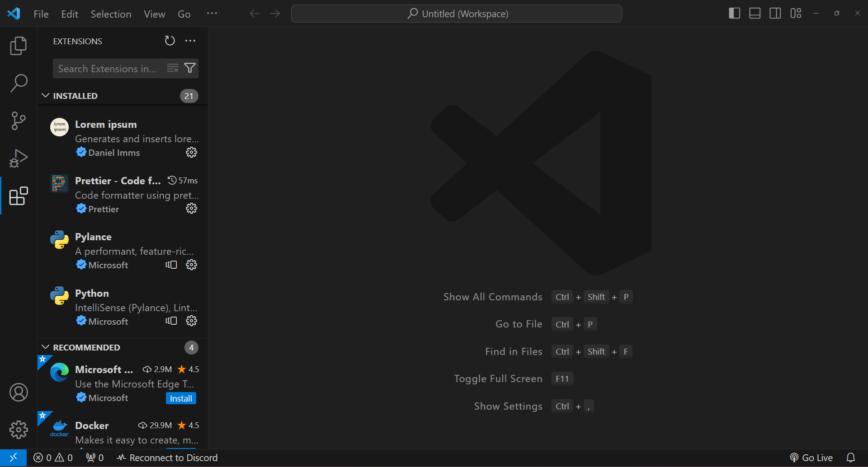Click the ports forwarded status indicator
868x467 pixels.
click(95, 458)
